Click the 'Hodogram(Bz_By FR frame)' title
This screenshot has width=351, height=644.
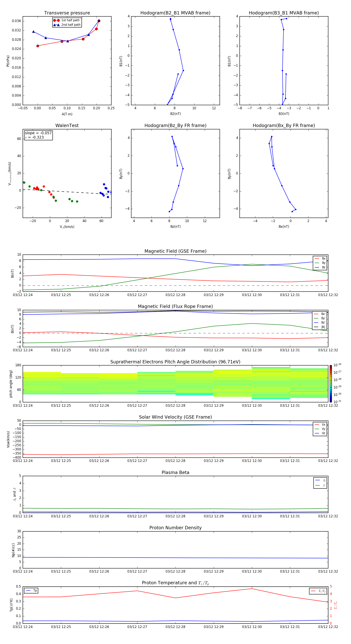(x=175, y=125)
